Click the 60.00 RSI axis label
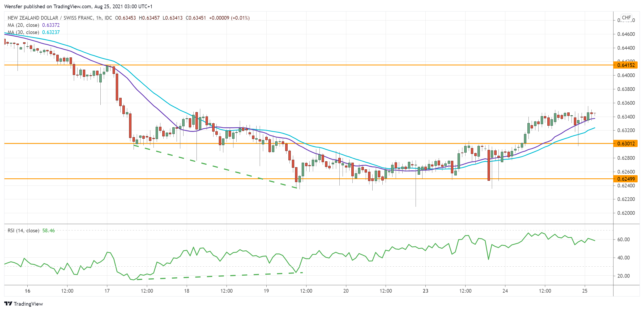This screenshot has width=644, height=311. click(623, 239)
